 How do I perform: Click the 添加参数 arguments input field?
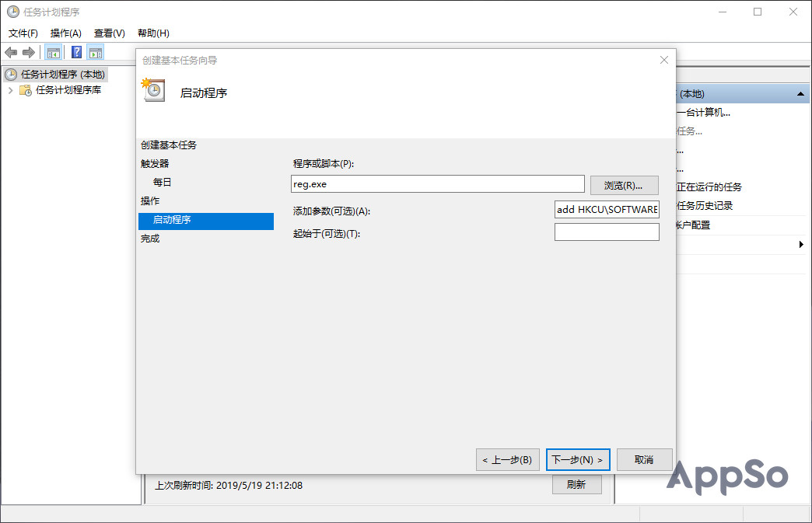point(607,210)
